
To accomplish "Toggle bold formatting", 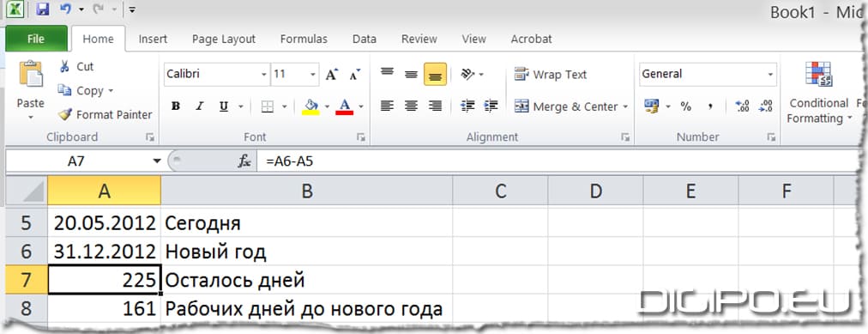I will pos(176,107).
